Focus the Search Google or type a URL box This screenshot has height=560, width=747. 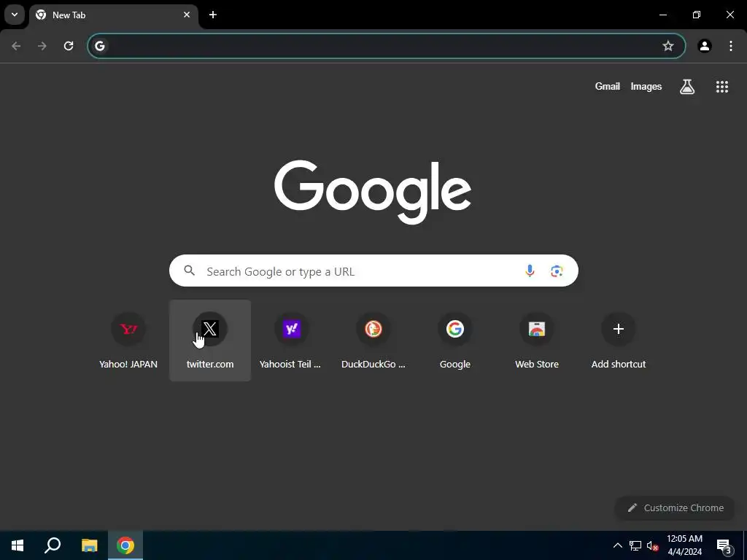(x=373, y=271)
